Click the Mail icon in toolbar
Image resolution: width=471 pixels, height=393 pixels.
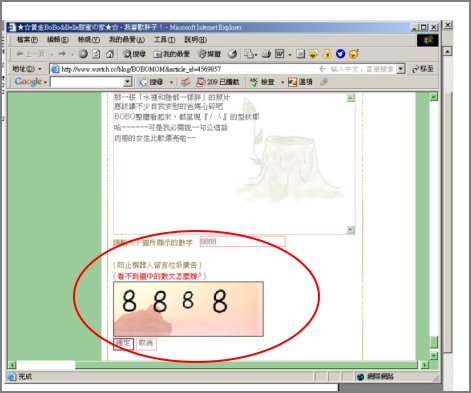pyautogui.click(x=249, y=54)
